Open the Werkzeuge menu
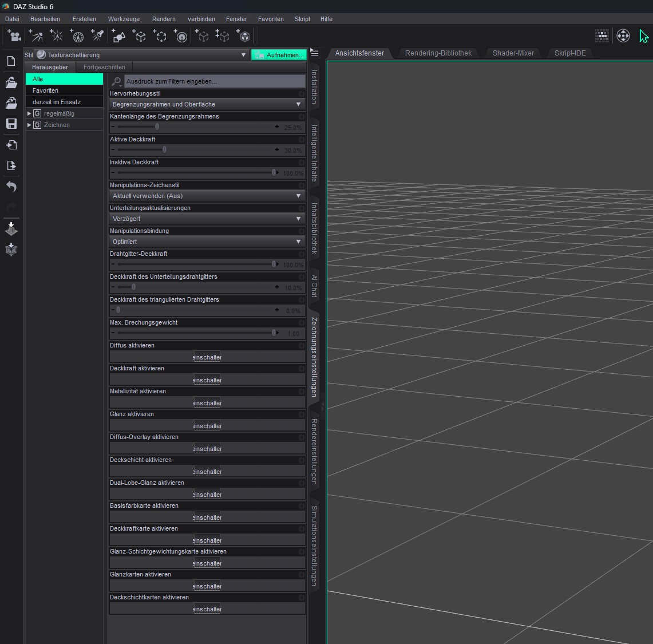This screenshot has height=644, width=653. [124, 19]
